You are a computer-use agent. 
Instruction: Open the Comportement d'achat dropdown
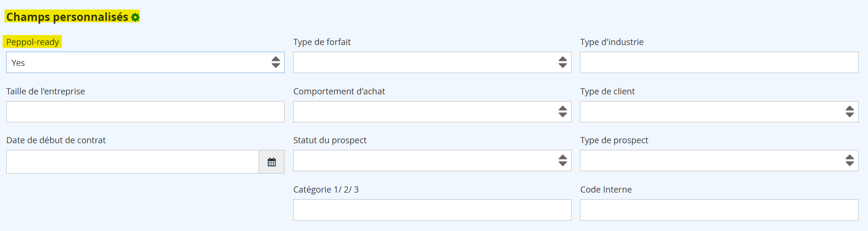coord(432,112)
